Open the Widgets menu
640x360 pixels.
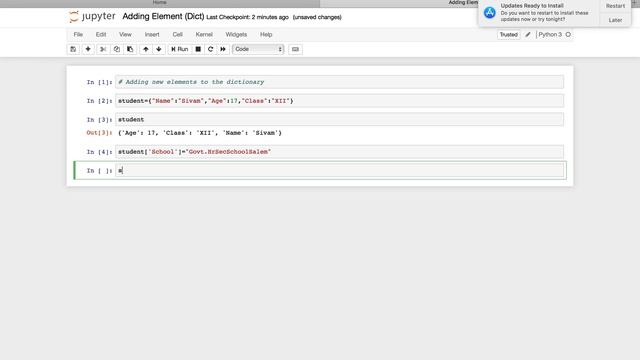coord(236,35)
